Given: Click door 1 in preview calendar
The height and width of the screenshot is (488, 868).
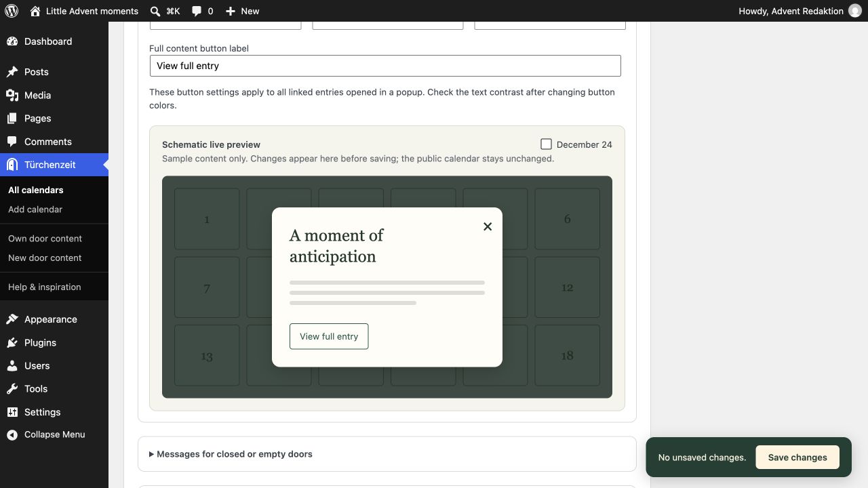Looking at the screenshot, I should [x=207, y=219].
